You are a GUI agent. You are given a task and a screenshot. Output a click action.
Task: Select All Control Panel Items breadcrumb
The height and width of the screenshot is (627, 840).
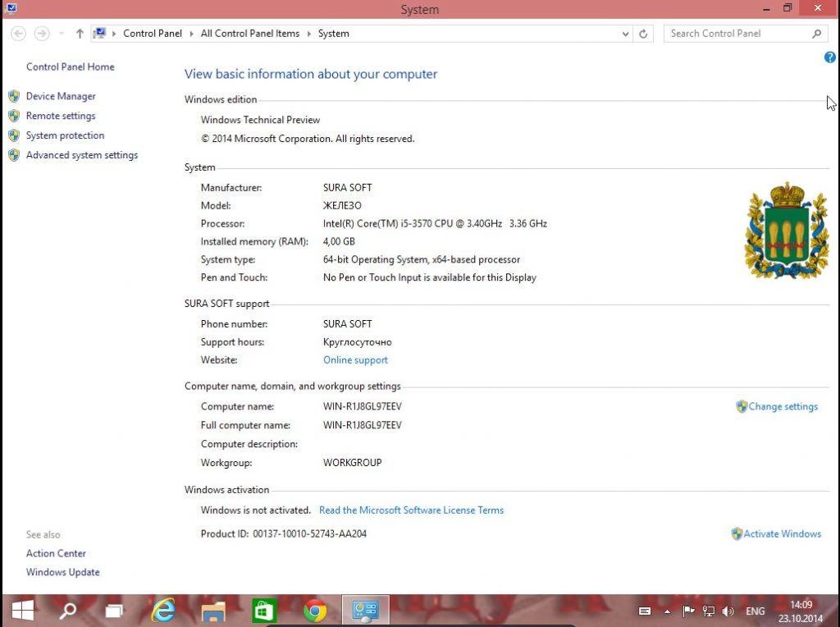249,33
